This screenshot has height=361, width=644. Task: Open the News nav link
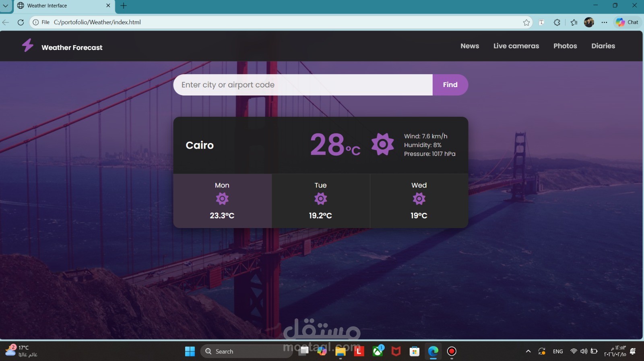(x=470, y=46)
